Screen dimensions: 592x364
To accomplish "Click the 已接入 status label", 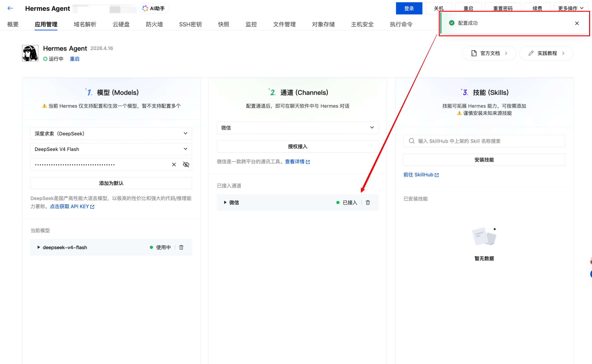I will [350, 202].
